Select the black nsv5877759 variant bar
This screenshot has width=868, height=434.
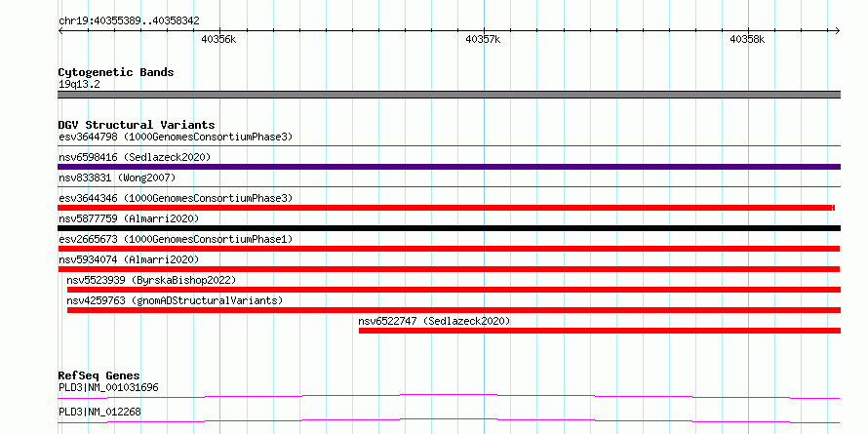point(449,228)
